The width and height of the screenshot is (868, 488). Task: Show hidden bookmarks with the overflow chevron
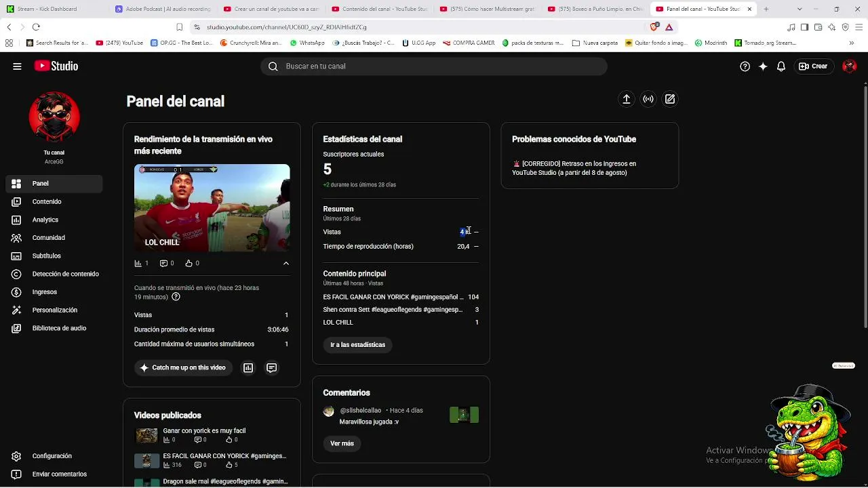tap(852, 43)
